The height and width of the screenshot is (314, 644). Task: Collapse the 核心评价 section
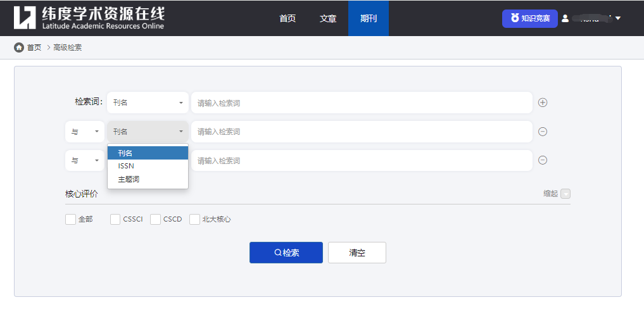pos(565,194)
